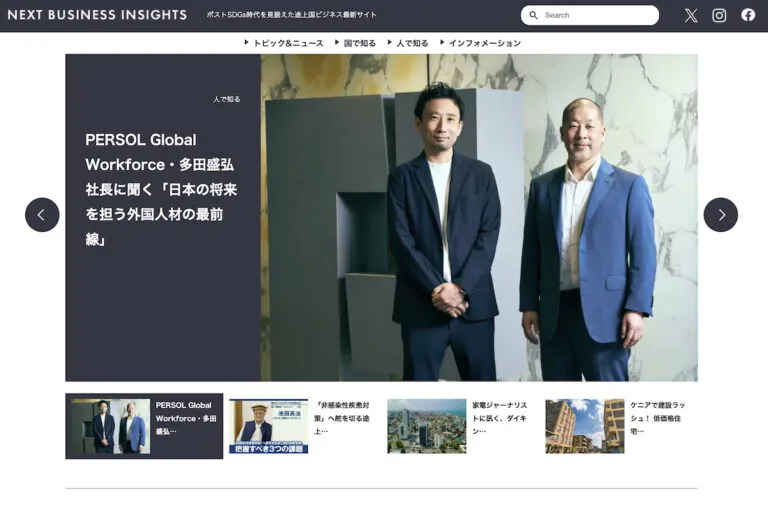Click the magnifier icon in search box
Screen dimensions: 768x512
pos(533,15)
